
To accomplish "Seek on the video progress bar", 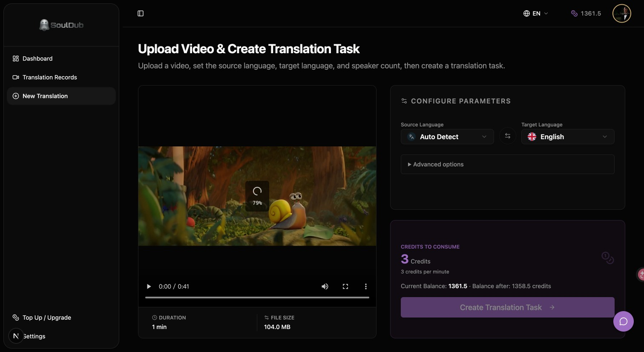I will (x=257, y=298).
